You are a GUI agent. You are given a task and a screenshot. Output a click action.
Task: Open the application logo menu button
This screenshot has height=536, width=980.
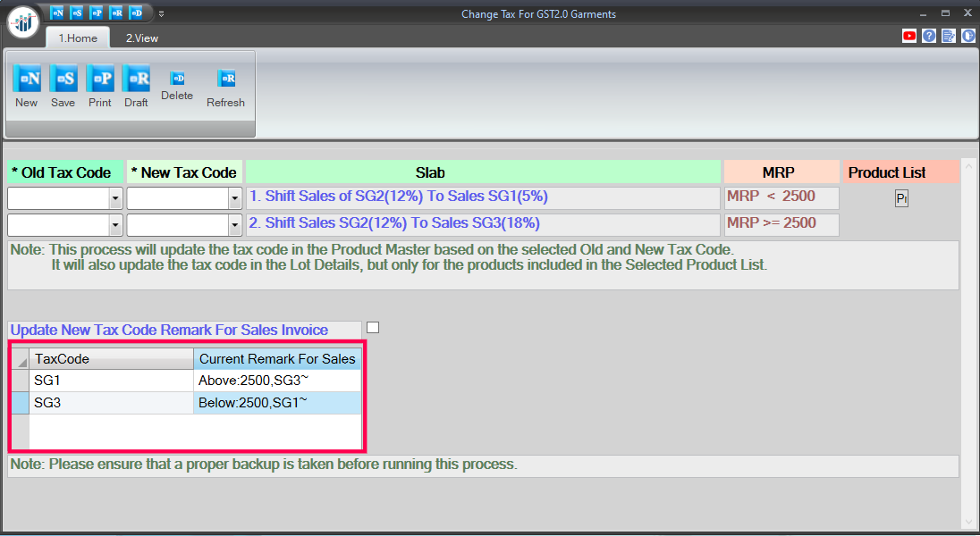(22, 21)
